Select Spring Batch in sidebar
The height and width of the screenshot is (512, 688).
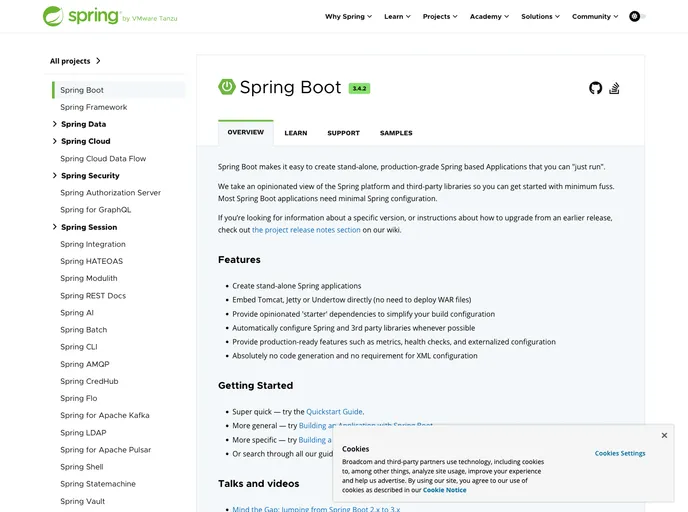(x=83, y=330)
